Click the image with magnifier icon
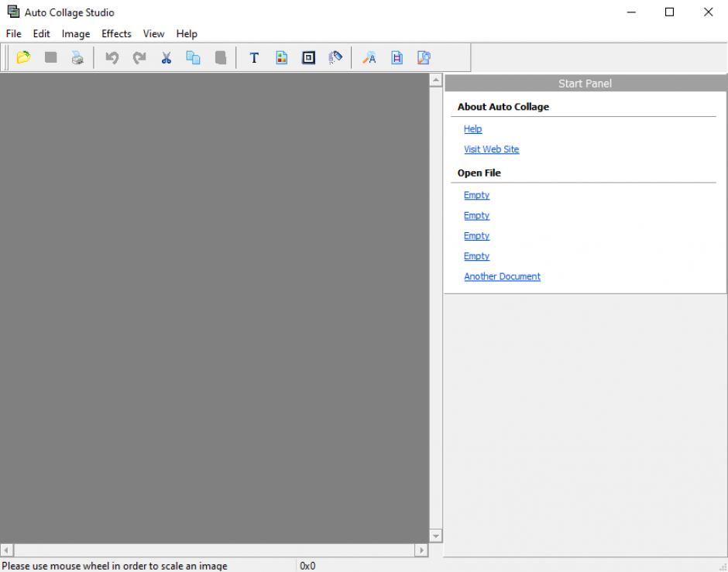The image size is (728, 572). [424, 57]
